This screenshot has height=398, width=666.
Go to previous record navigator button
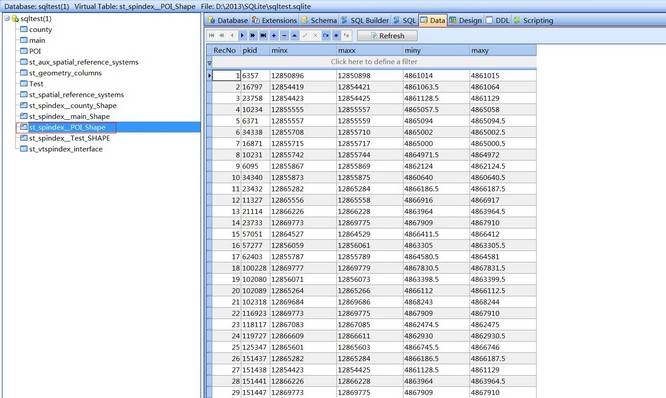(232, 36)
